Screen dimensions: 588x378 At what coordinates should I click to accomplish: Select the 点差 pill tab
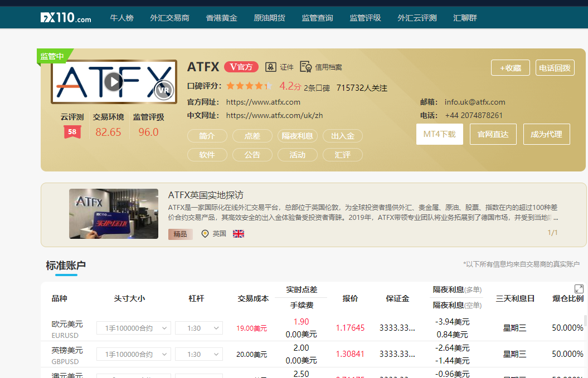(x=252, y=136)
